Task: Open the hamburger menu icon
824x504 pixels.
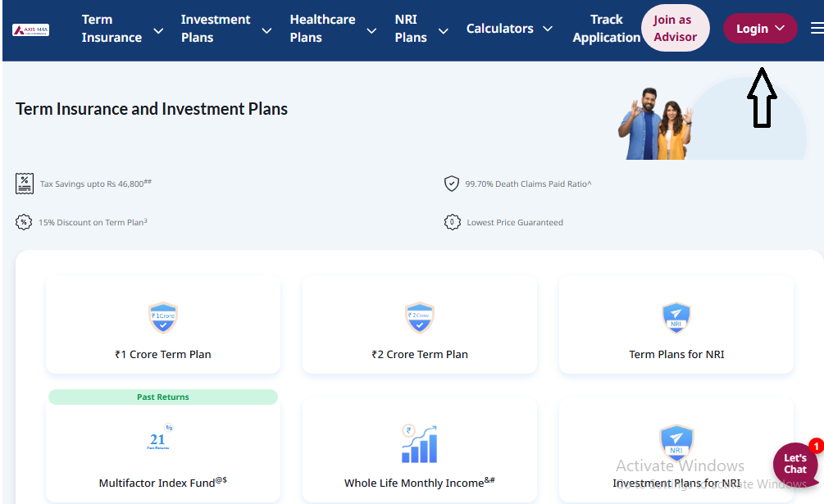Action: click(x=817, y=28)
